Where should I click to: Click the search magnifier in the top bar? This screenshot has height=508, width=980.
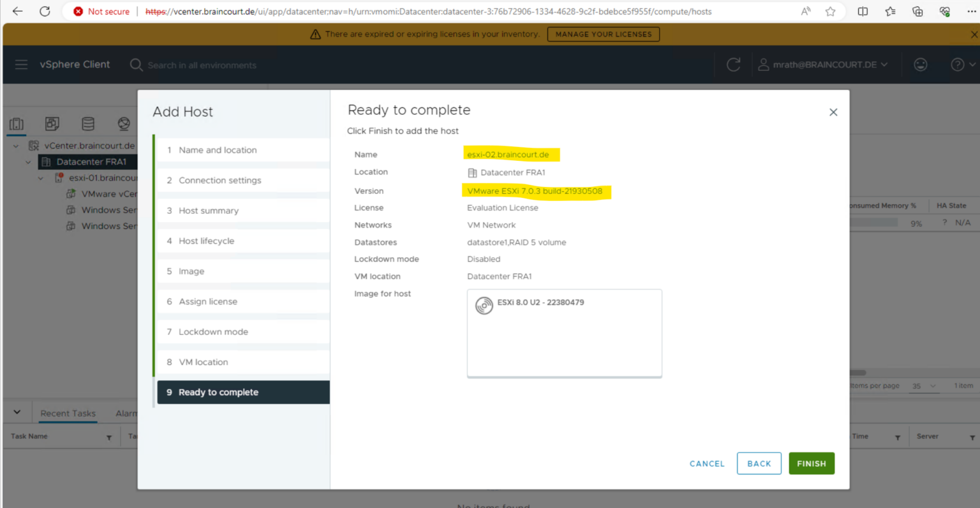coord(135,64)
